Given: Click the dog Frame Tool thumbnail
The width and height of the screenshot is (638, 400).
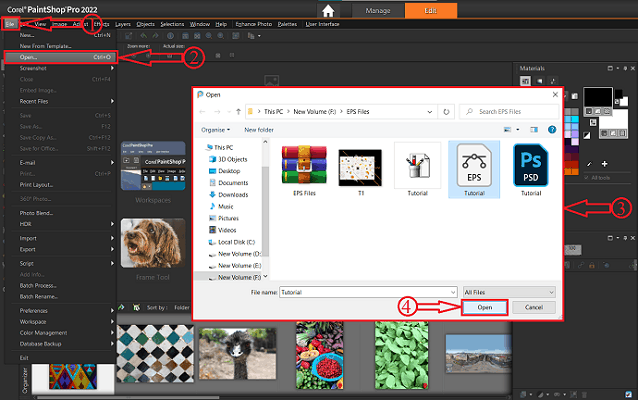Looking at the screenshot, I should point(153,243).
